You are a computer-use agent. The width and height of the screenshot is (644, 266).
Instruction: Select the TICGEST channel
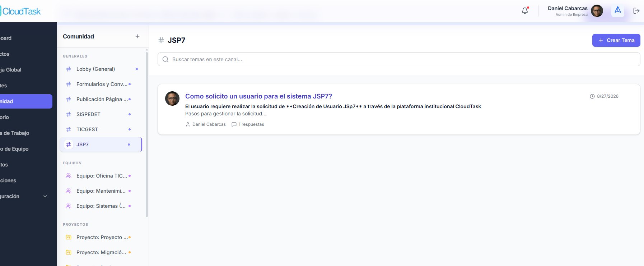click(101, 129)
